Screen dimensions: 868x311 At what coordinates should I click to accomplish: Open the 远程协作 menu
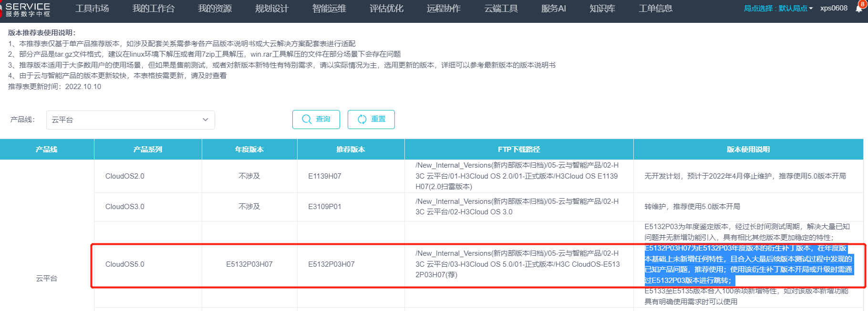click(x=444, y=9)
